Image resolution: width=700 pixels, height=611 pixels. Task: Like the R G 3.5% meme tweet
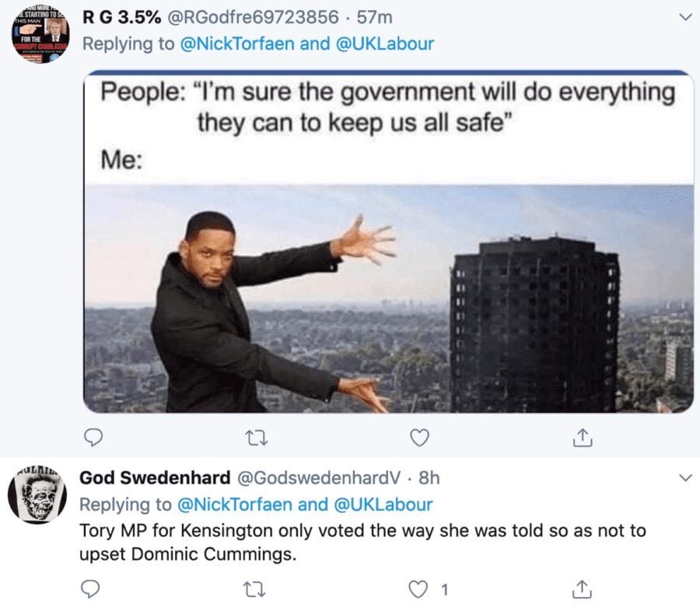[419, 438]
